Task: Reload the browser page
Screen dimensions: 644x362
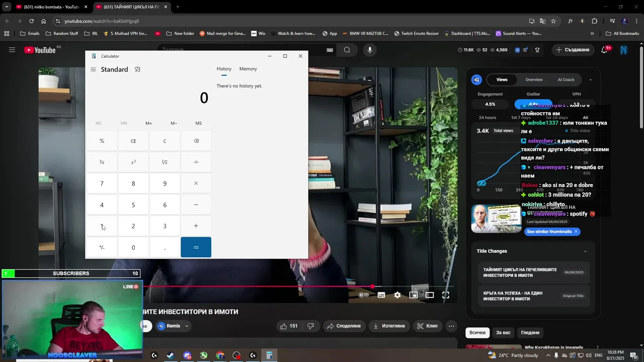Action: [31, 21]
